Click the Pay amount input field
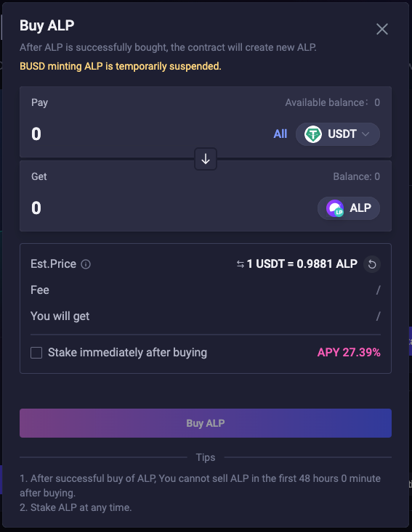Viewport: 412px width, 532px height. click(x=146, y=134)
